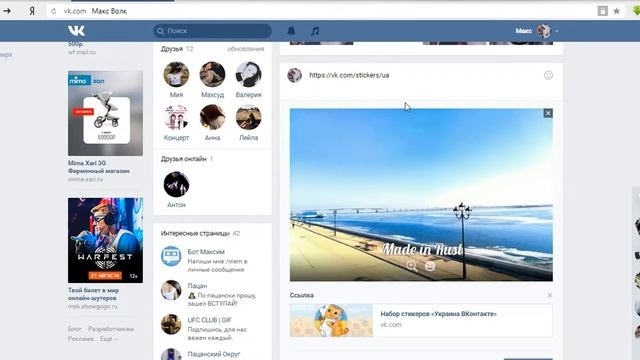
Task: Click author avatar beside post field
Action: click(x=294, y=75)
